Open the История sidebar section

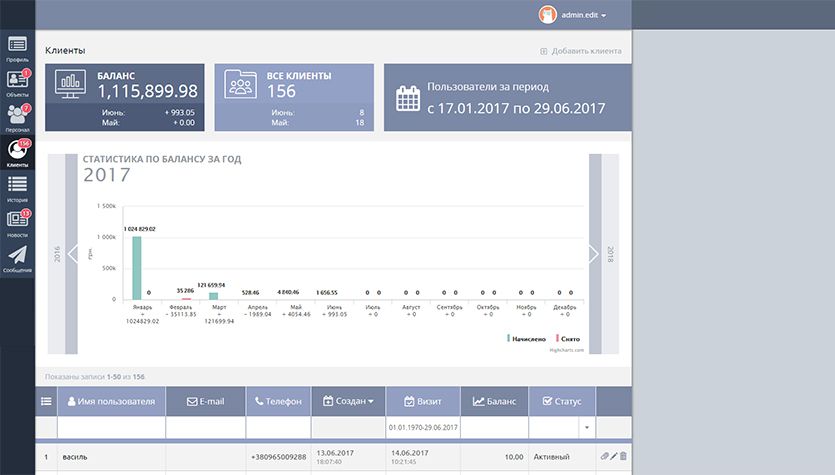tap(18, 189)
